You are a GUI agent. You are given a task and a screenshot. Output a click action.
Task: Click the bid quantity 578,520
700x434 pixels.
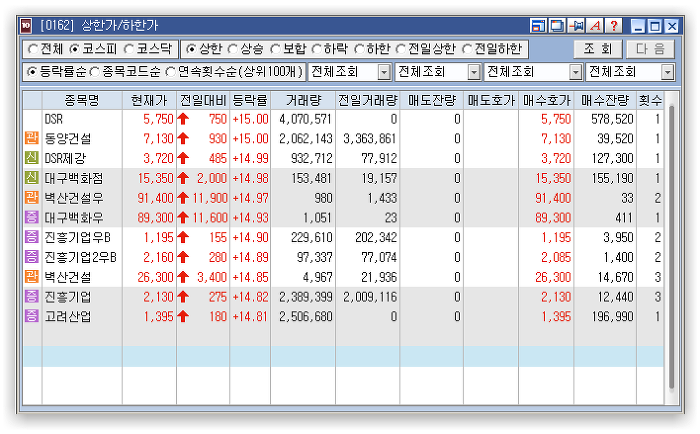(612, 119)
